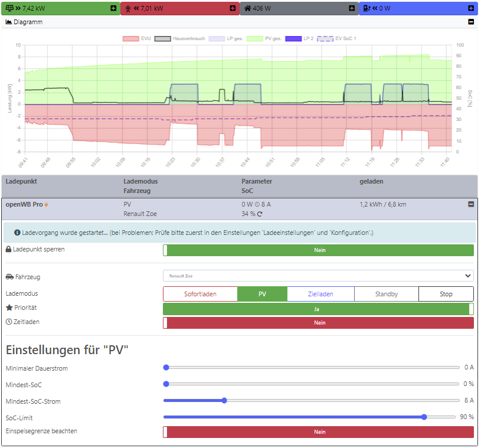
Task: Click the 1,2 kWh / 6,8 km charged value
Action: pos(383,204)
